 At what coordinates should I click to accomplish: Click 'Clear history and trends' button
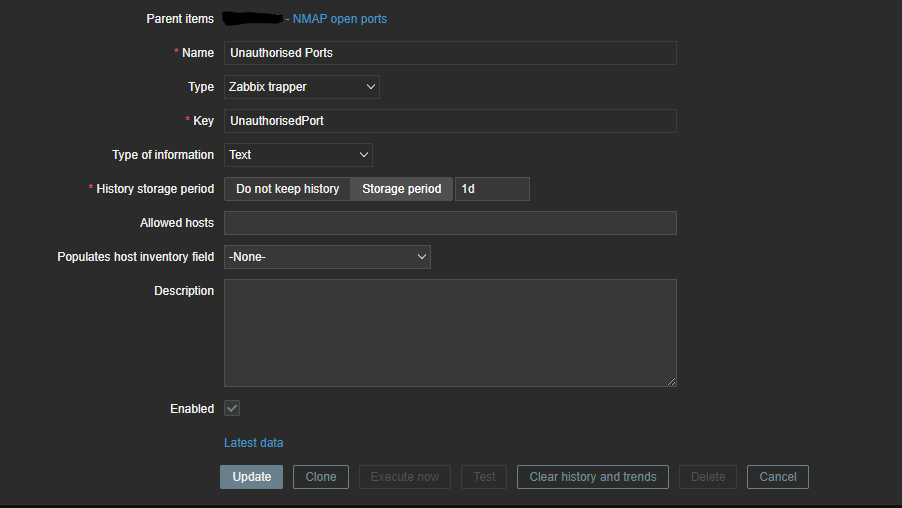pyautogui.click(x=593, y=477)
